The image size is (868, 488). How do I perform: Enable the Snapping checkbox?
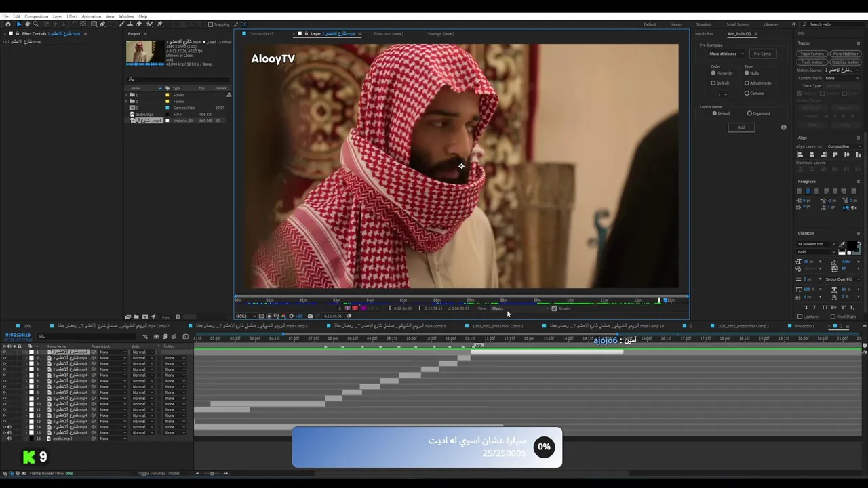pyautogui.click(x=210, y=24)
